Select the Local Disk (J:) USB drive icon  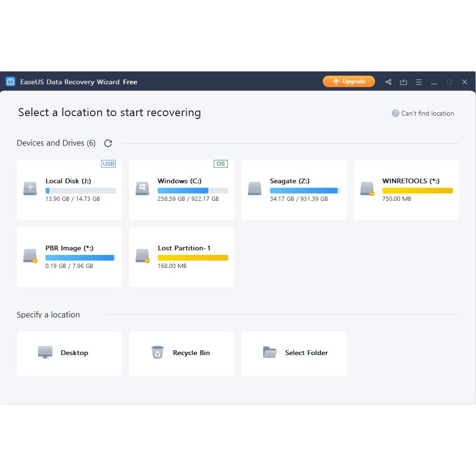point(30,188)
